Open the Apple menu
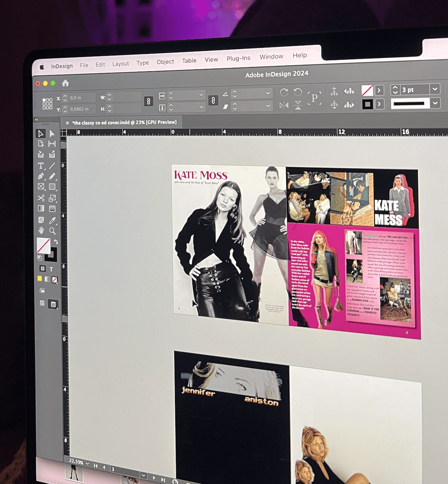 pyautogui.click(x=42, y=67)
